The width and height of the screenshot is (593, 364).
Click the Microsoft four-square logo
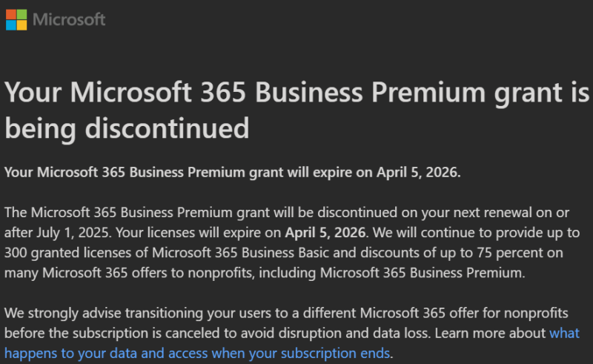pos(16,19)
